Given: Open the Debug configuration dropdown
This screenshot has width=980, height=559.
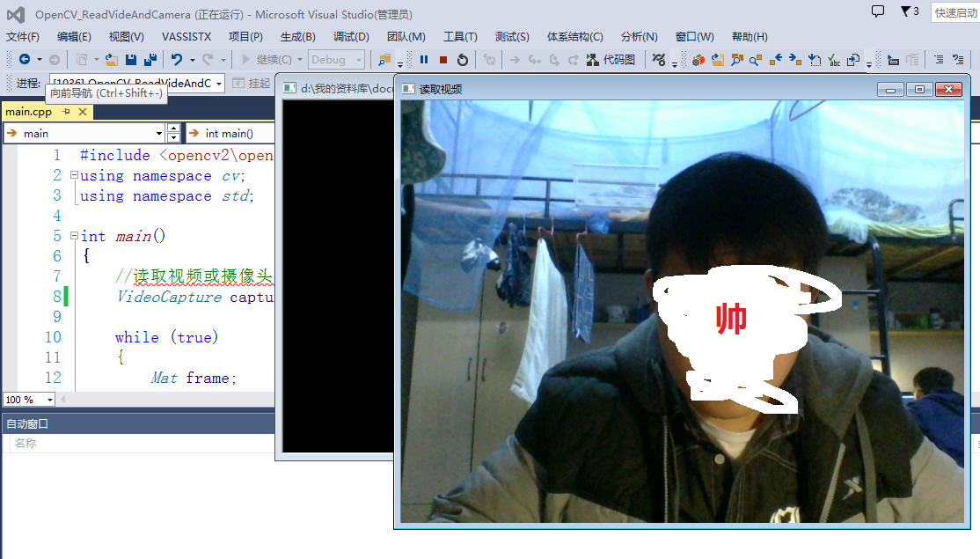Looking at the screenshot, I should [x=336, y=59].
